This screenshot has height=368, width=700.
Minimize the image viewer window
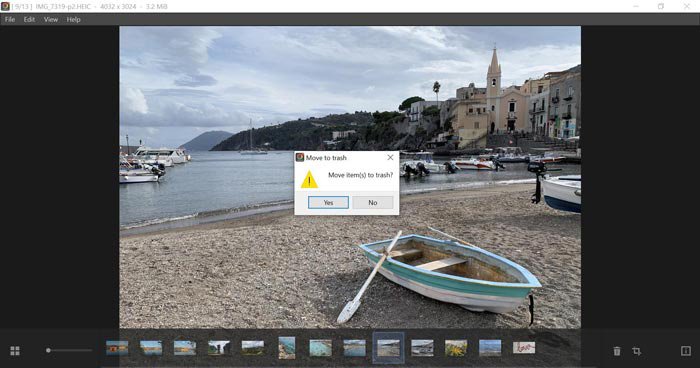636,6
